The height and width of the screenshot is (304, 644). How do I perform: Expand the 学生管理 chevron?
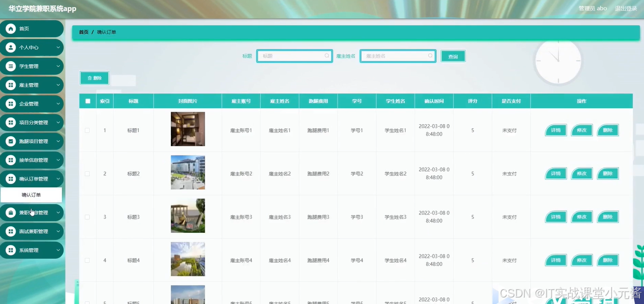(x=58, y=66)
